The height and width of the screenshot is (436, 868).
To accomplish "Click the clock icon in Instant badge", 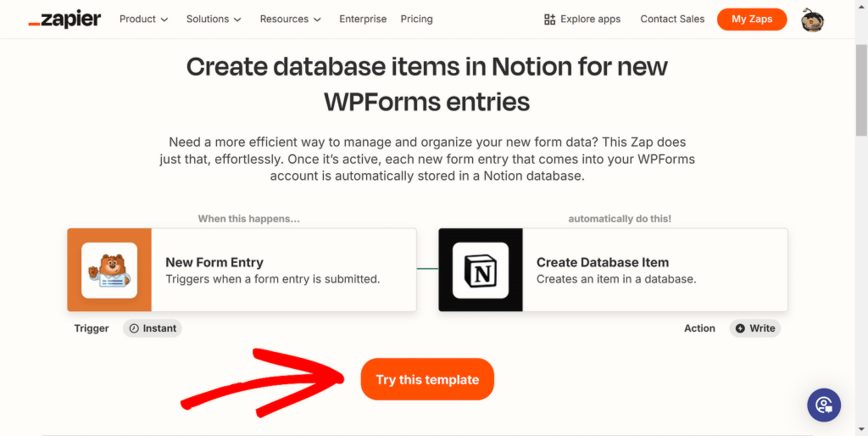I will 133,328.
